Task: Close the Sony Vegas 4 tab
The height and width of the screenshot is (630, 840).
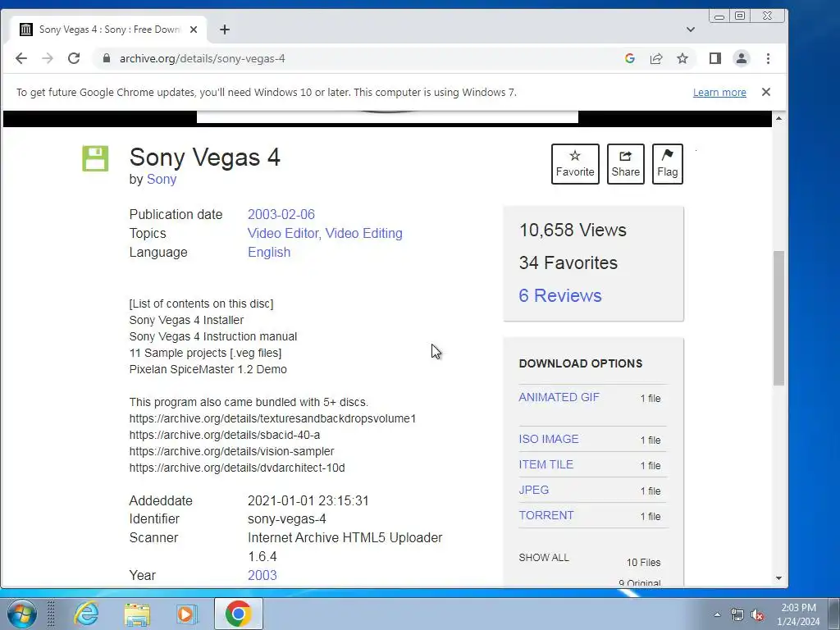Action: (x=194, y=30)
